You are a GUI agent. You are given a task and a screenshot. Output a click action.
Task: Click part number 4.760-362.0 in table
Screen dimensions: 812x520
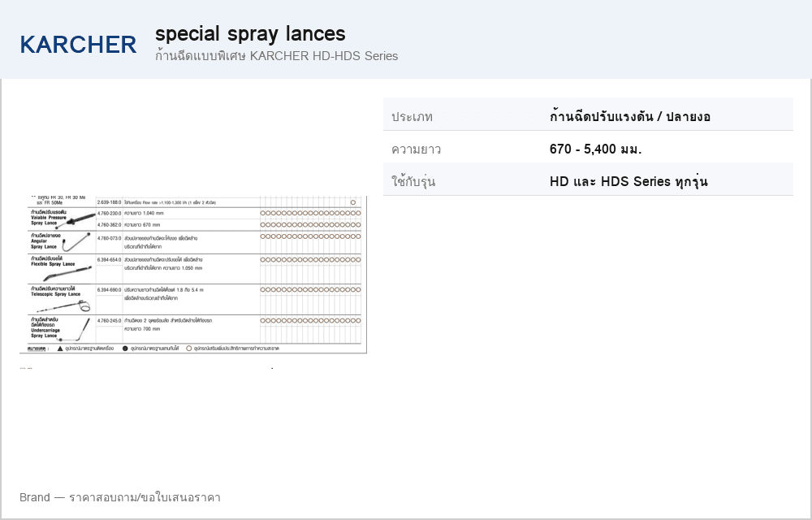pos(110,225)
